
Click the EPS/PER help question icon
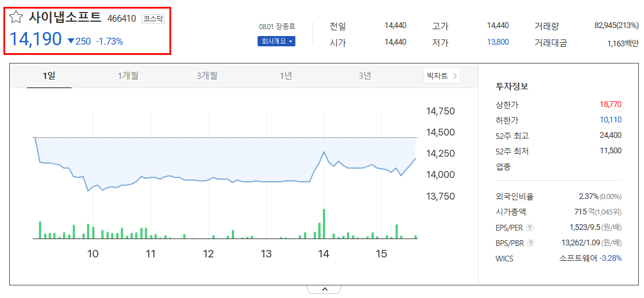click(530, 228)
